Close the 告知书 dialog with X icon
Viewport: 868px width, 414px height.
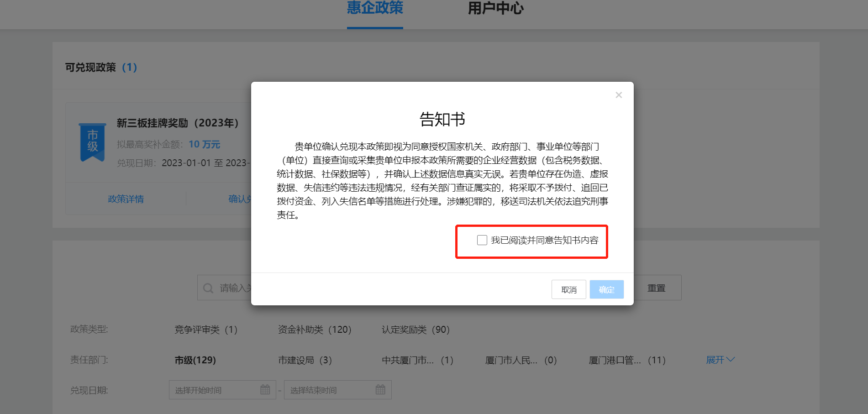619,95
